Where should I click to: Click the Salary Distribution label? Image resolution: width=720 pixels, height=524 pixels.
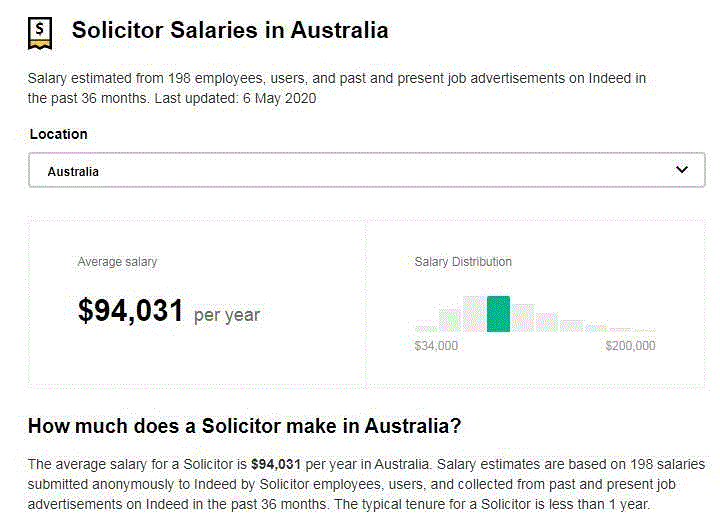pos(463,262)
